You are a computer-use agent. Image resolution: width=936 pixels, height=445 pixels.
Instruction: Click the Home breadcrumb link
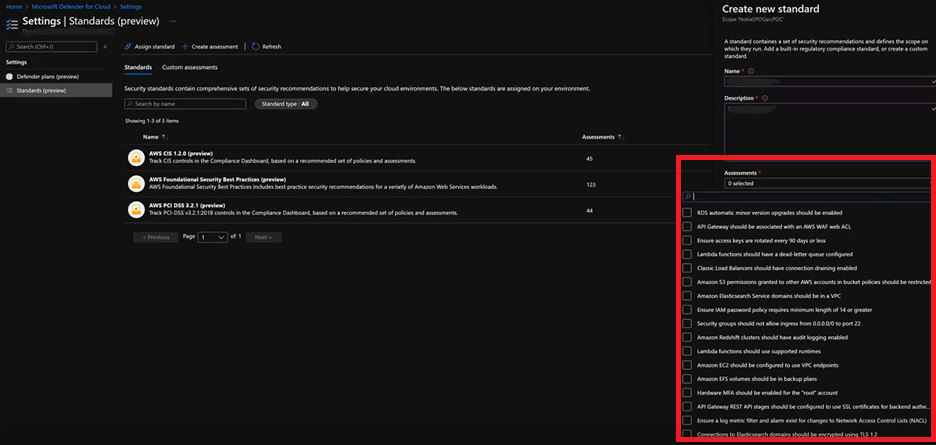coord(13,6)
